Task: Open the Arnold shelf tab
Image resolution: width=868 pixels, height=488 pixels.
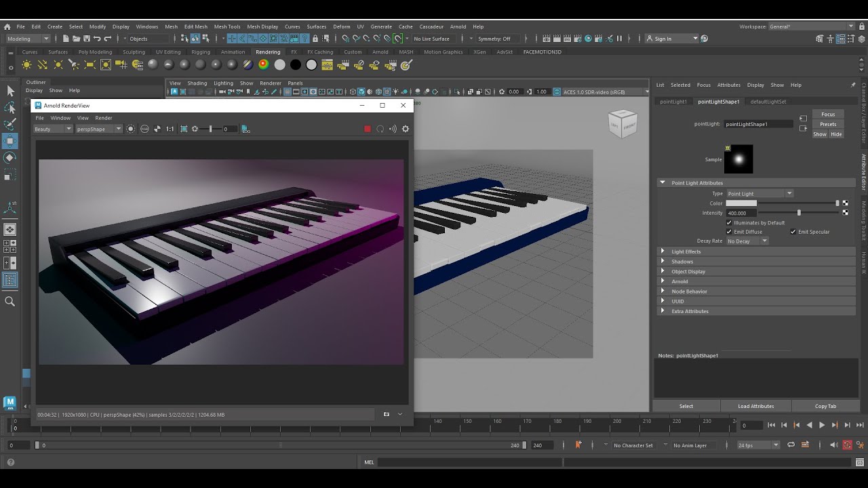Action: 380,52
